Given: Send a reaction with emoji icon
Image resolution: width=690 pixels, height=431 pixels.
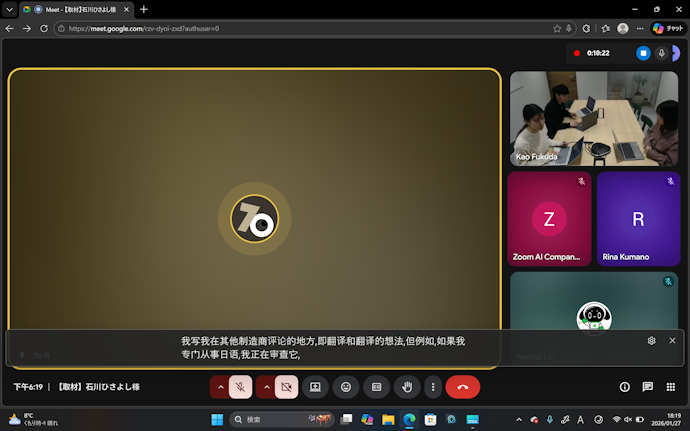Looking at the screenshot, I should point(346,387).
